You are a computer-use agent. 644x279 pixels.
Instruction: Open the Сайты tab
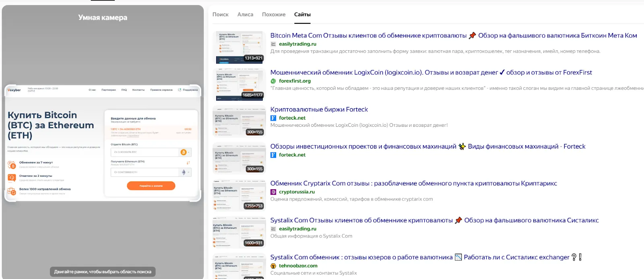pyautogui.click(x=302, y=14)
